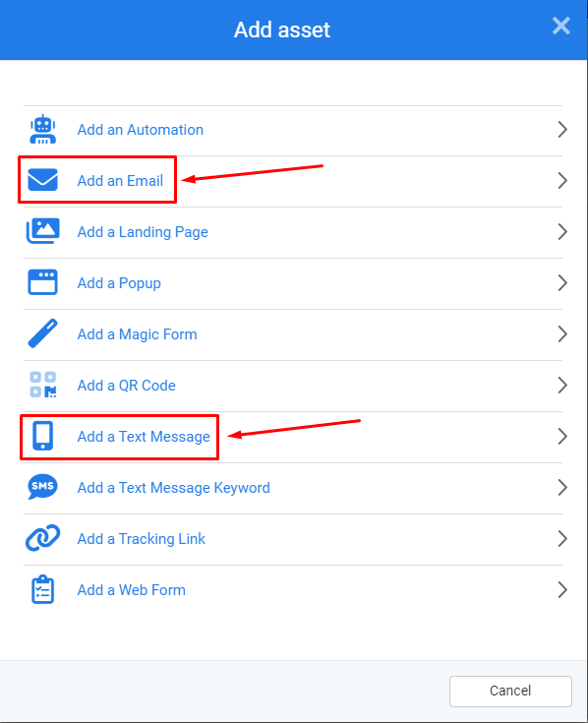Click the Cancel button
Screen dimensions: 588x723
coord(510,691)
